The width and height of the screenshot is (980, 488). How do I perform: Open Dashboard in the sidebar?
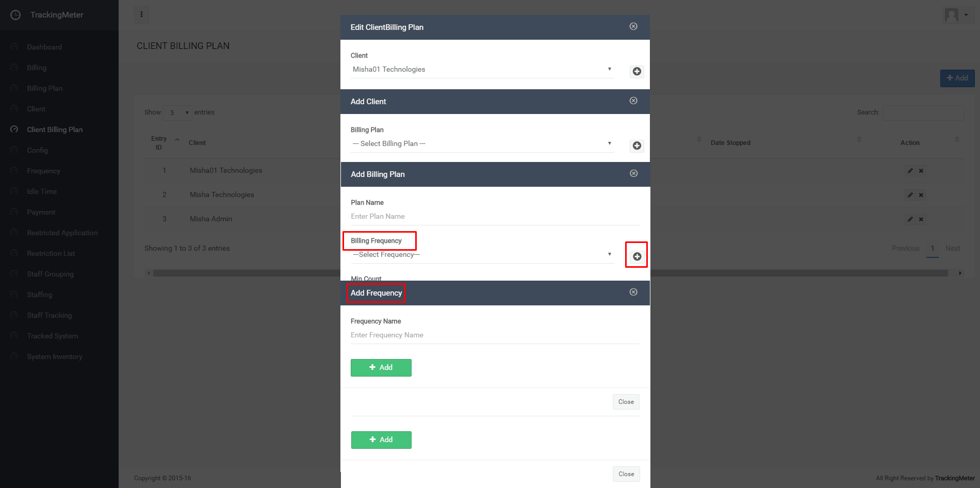44,47
